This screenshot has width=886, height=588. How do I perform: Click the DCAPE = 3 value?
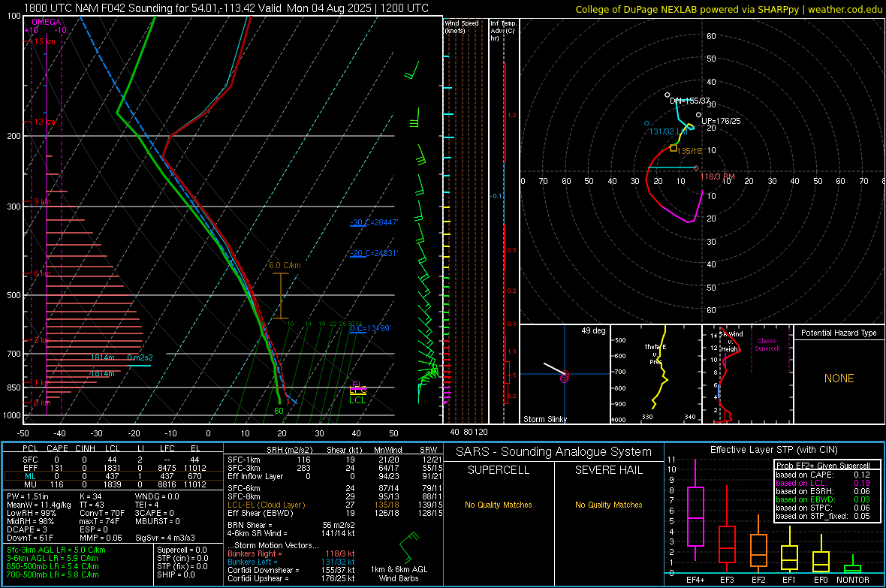pyautogui.click(x=26, y=529)
